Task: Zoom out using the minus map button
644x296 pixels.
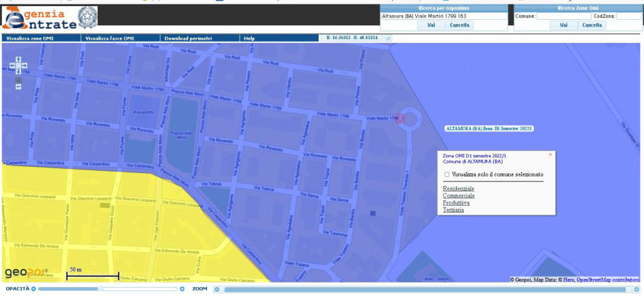Action: (x=18, y=87)
